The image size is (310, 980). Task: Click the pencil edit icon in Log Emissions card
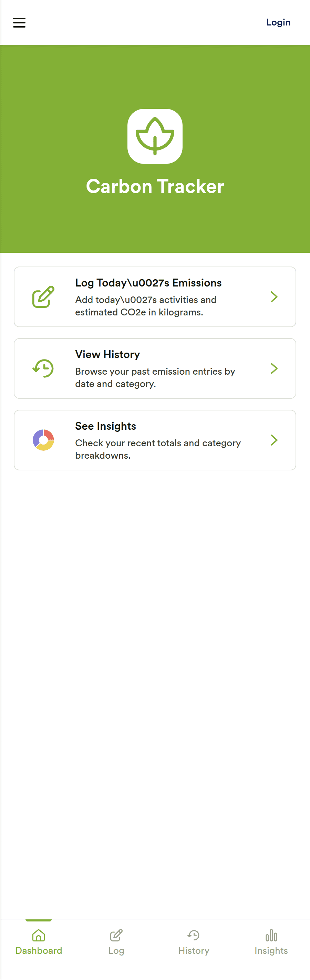point(43,297)
